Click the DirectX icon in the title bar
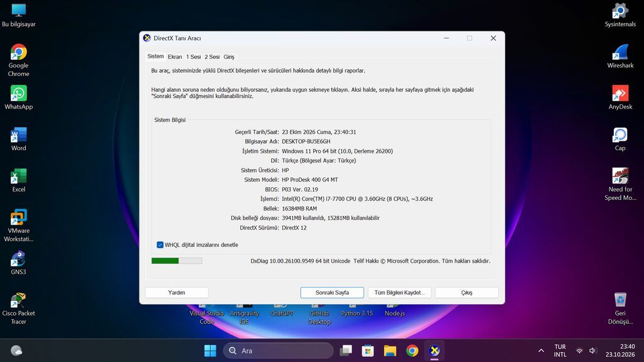This screenshot has width=644, height=362. (147, 38)
